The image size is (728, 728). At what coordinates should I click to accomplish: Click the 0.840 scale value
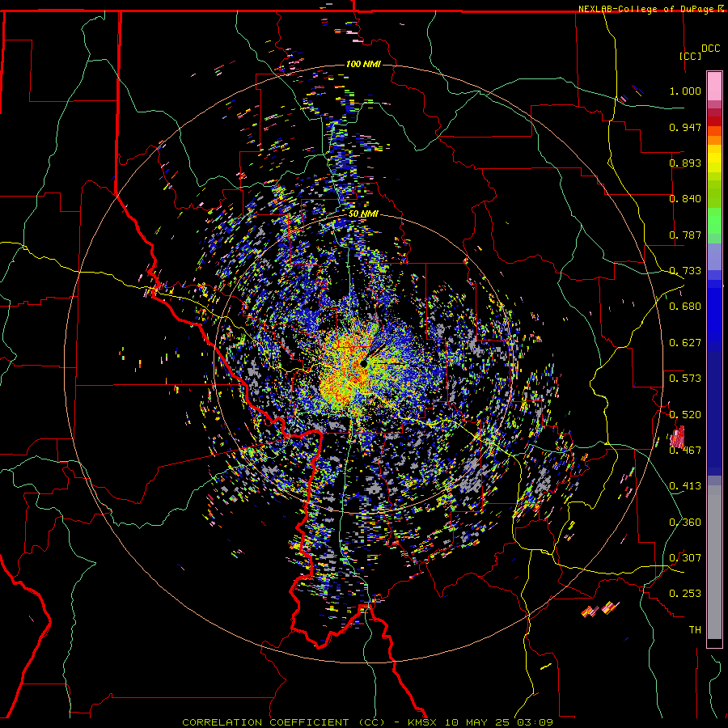click(685, 199)
